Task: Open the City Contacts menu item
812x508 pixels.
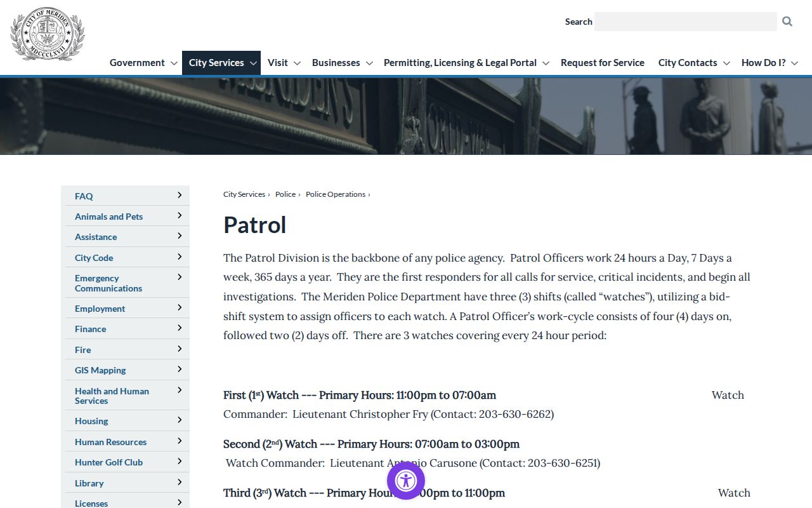Action: click(x=688, y=63)
